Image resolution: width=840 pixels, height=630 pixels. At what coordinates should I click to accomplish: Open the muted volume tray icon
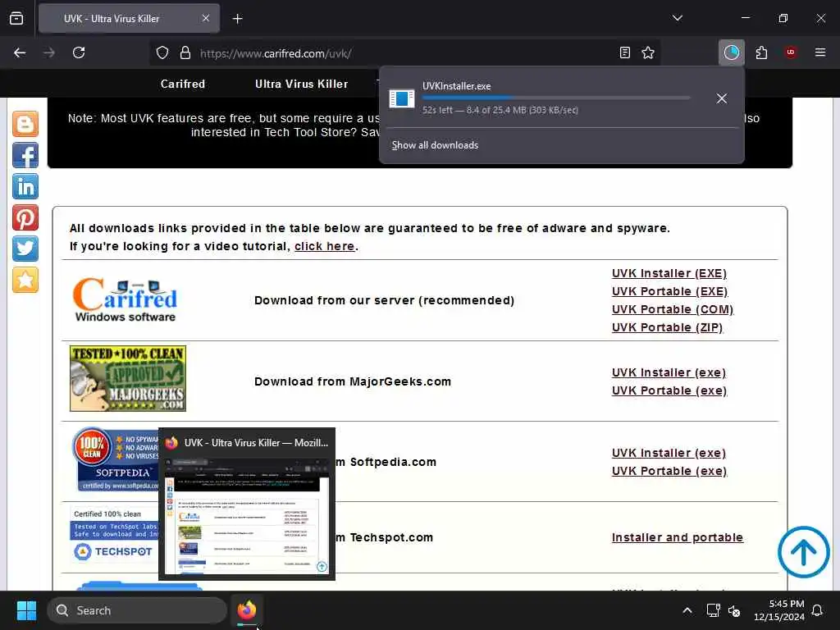coord(734,610)
